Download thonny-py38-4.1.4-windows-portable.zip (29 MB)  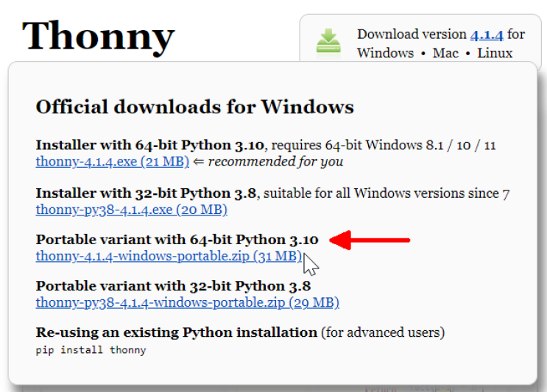pyautogui.click(x=187, y=302)
